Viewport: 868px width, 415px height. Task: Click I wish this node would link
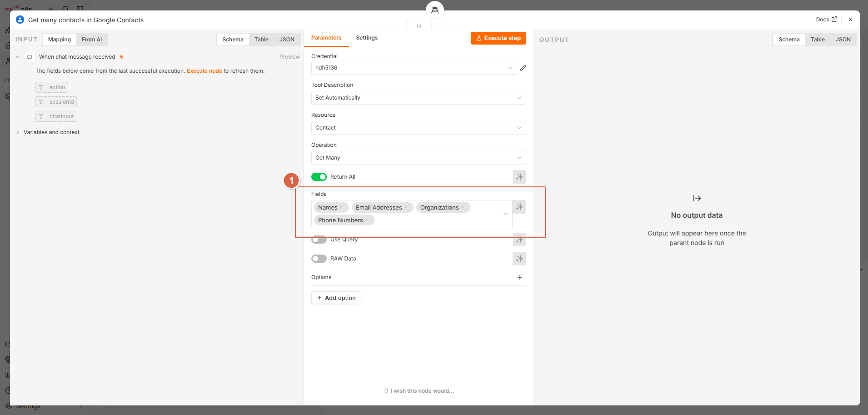click(419, 391)
